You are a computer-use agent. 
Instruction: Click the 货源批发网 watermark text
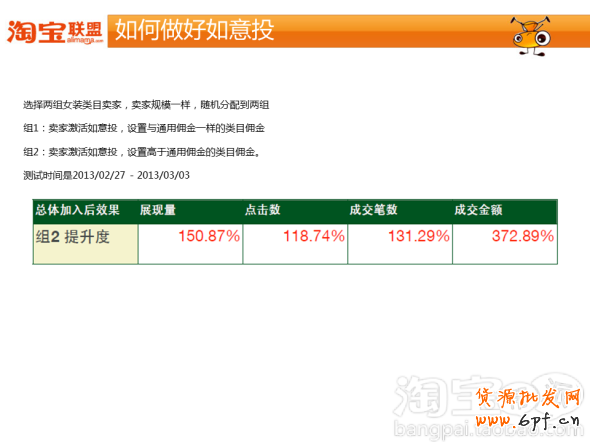[x=529, y=398]
